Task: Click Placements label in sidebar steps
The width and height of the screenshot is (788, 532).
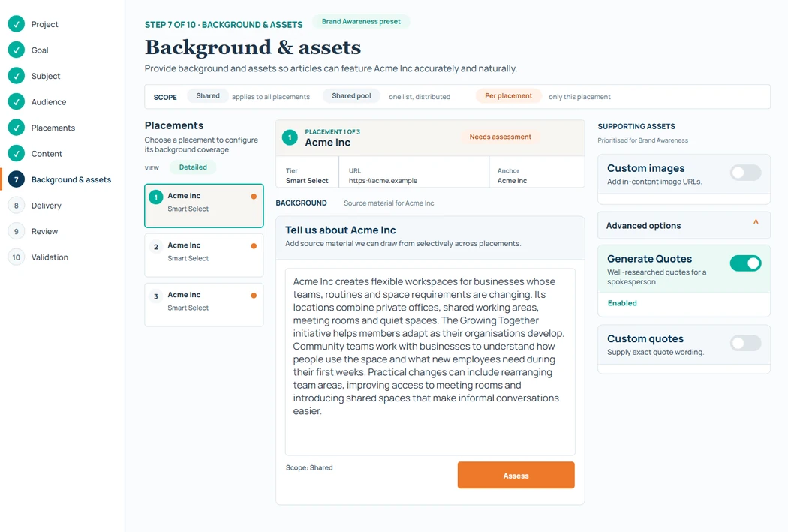Action: pyautogui.click(x=53, y=128)
